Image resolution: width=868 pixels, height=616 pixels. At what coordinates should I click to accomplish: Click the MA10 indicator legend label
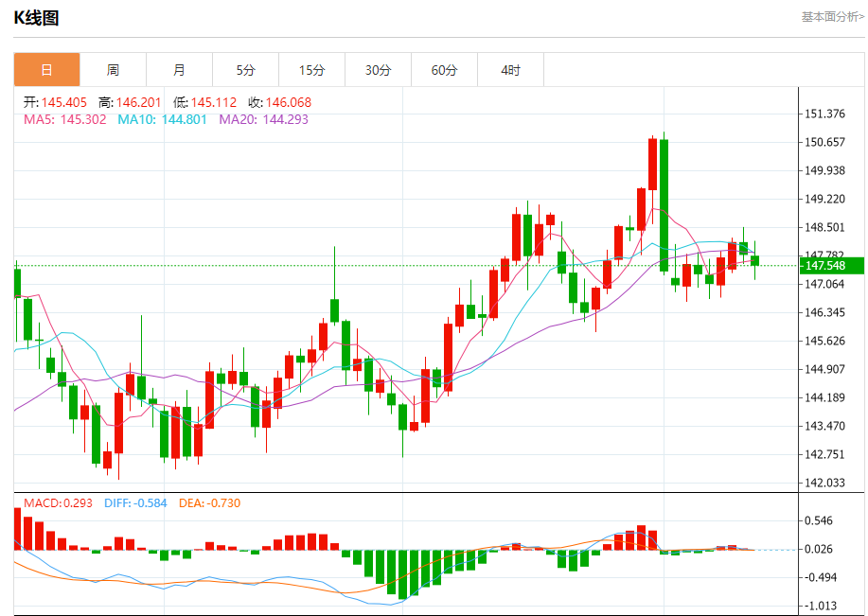pyautogui.click(x=162, y=119)
